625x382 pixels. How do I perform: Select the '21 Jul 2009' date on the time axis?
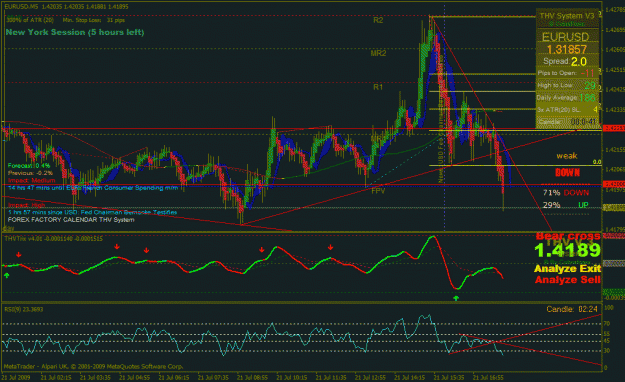click(x=16, y=377)
